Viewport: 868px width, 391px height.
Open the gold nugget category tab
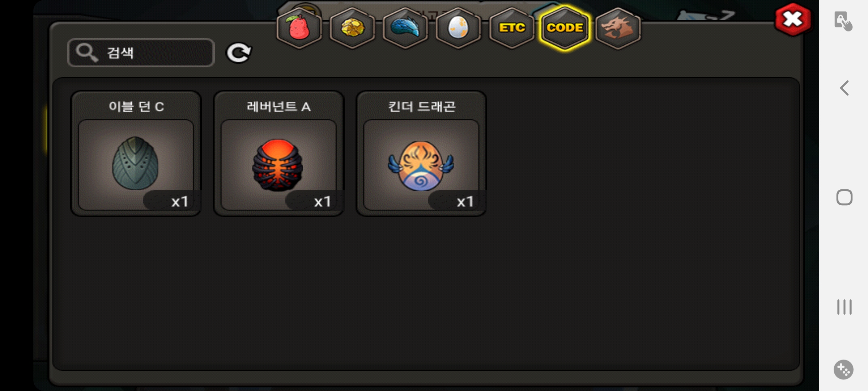click(x=352, y=28)
